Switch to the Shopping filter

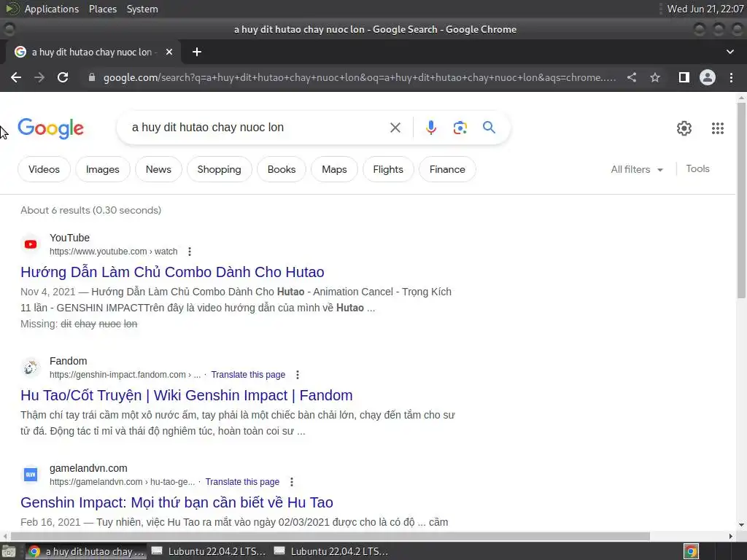click(219, 169)
